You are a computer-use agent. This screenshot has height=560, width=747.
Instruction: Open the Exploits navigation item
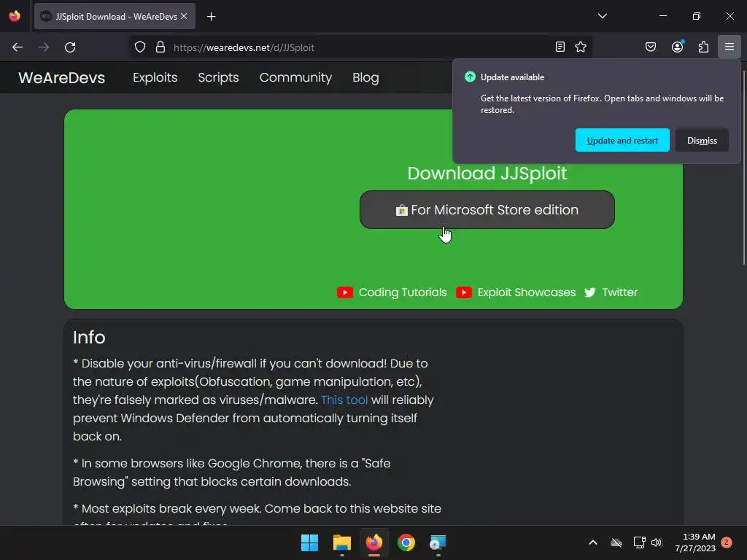[x=155, y=77]
